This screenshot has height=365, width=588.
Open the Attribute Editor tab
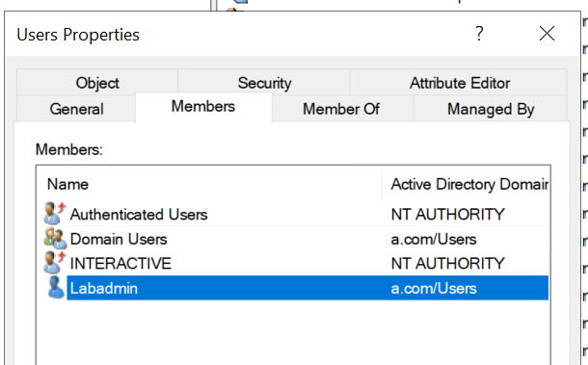tap(460, 83)
